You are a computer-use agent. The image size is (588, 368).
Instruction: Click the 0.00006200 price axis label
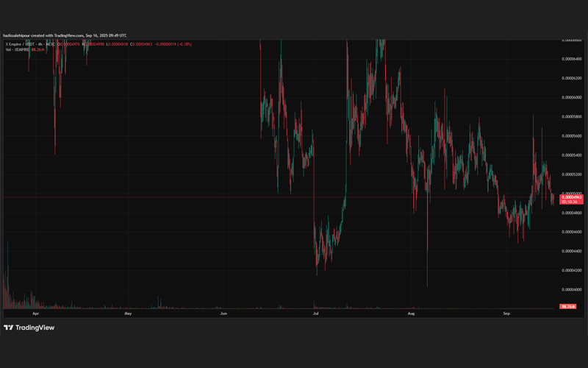click(x=572, y=78)
